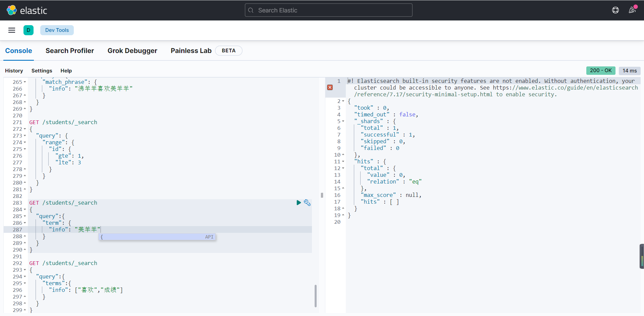Open the History panel
Screen dimensions: 644x316
coord(14,70)
